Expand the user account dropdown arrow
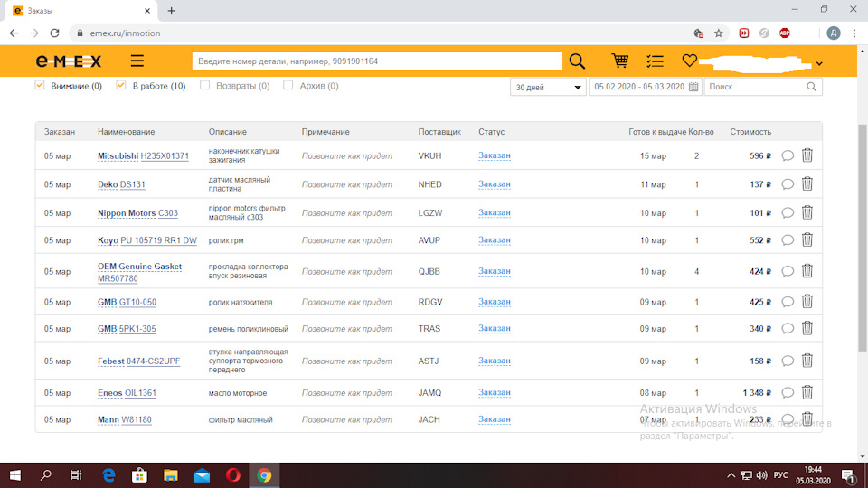 (819, 63)
